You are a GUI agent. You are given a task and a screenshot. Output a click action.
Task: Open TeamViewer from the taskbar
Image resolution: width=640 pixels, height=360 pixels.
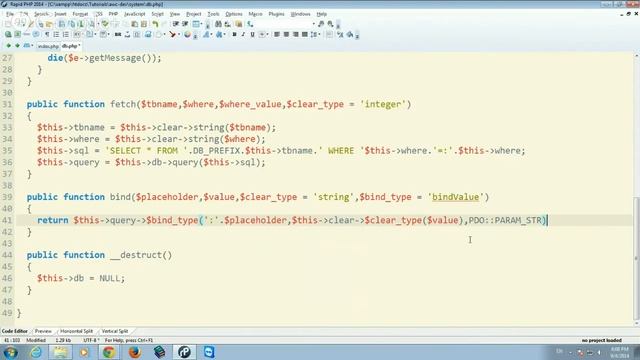point(209,352)
